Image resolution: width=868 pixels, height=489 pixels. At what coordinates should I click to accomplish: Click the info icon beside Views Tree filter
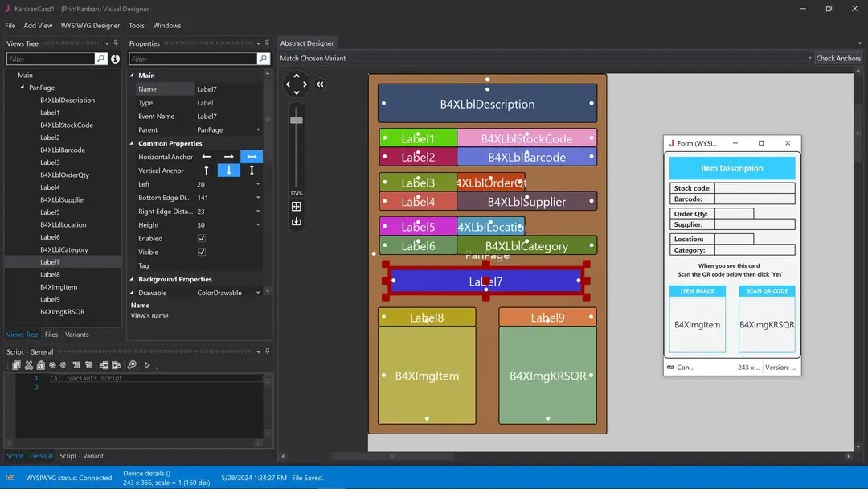pos(115,59)
